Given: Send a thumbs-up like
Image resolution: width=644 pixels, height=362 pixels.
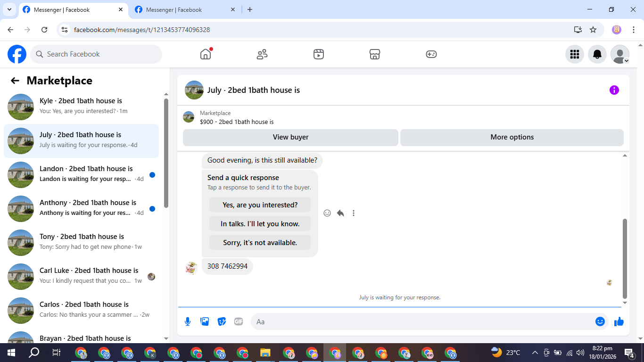Looking at the screenshot, I should [x=619, y=321].
